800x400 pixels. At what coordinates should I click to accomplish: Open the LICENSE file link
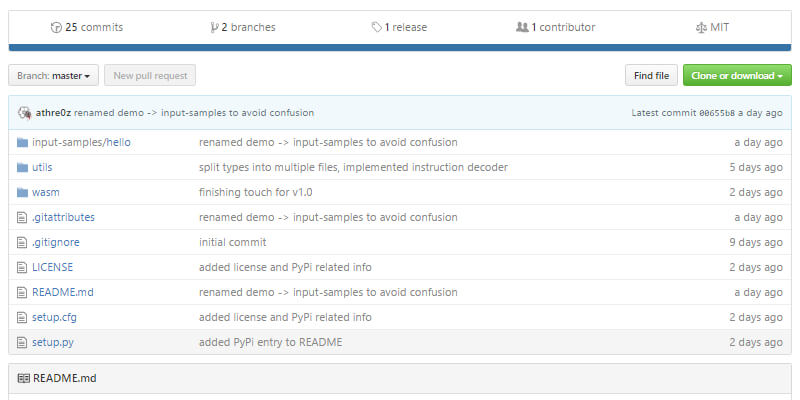(52, 267)
